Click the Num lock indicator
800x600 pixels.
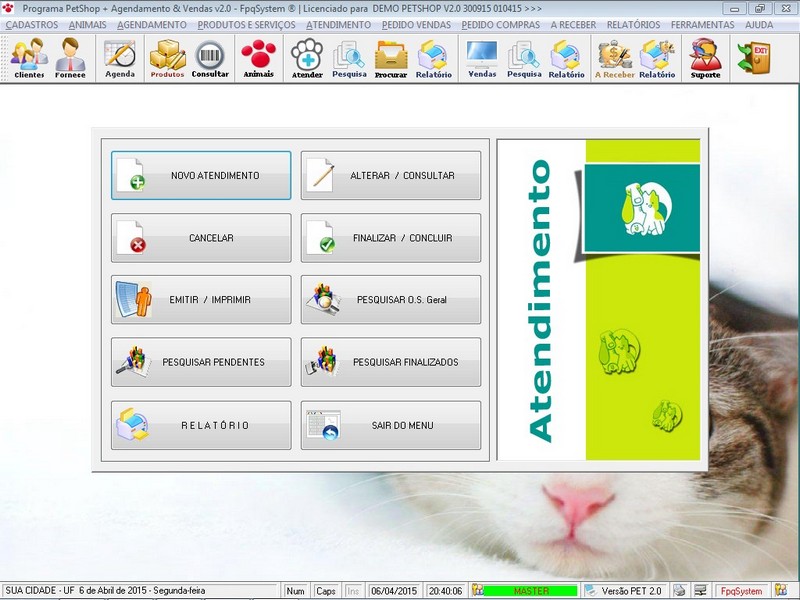click(295, 591)
